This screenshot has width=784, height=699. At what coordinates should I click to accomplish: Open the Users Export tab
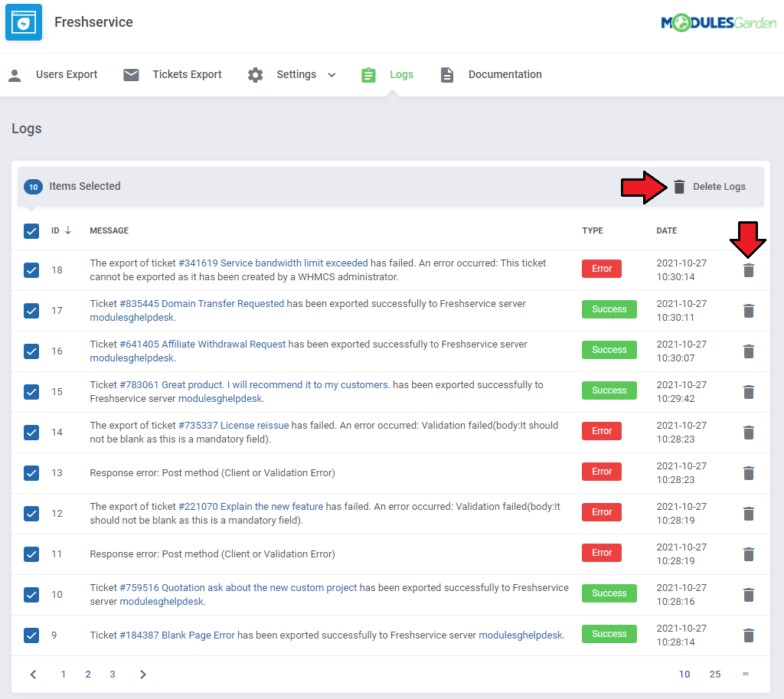tap(67, 74)
